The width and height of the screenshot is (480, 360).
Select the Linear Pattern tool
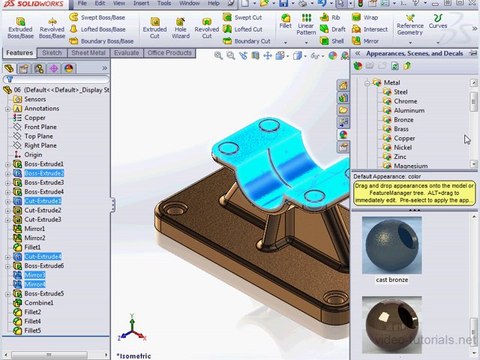(306, 25)
